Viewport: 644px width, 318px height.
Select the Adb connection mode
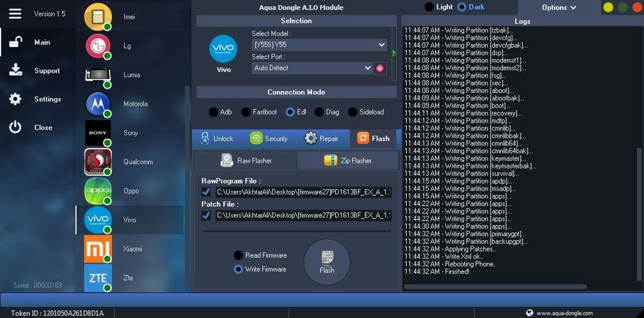(220, 112)
